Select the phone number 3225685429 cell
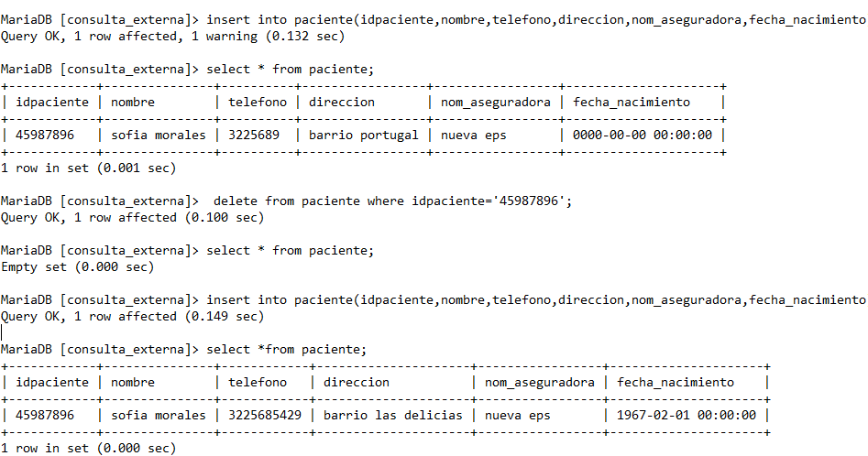This screenshot has width=868, height=456. click(x=265, y=415)
